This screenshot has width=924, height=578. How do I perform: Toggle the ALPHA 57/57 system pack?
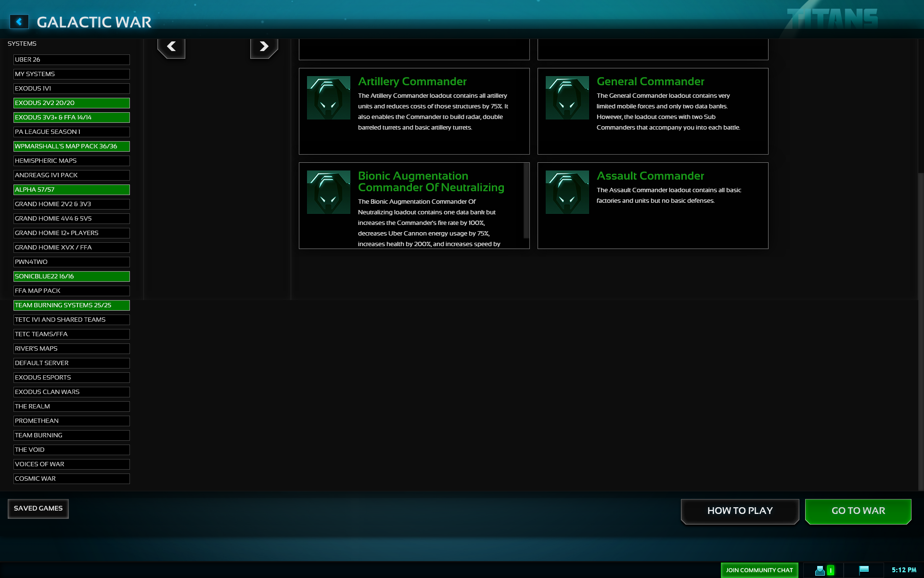point(71,190)
